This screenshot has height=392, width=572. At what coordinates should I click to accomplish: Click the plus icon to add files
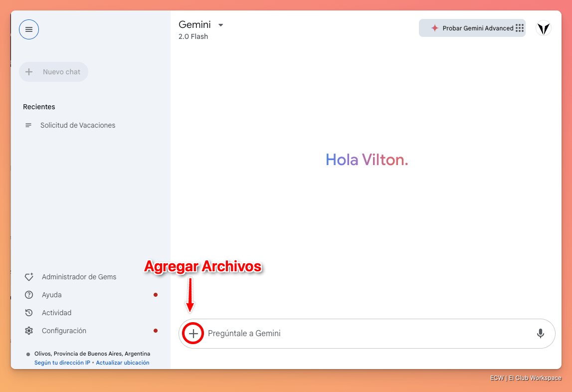193,333
